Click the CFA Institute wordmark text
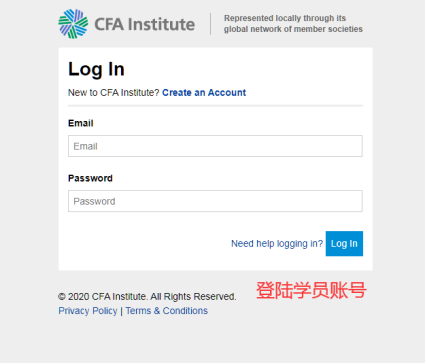The width and height of the screenshot is (426, 364). [x=145, y=24]
